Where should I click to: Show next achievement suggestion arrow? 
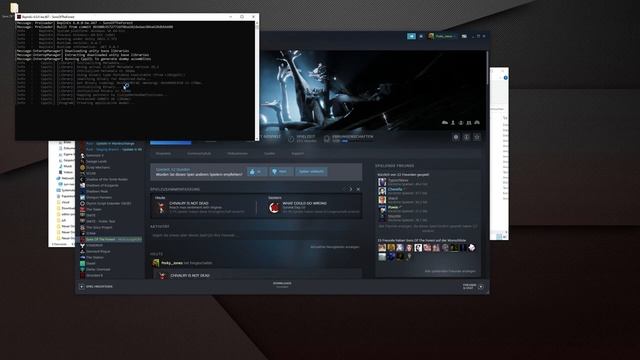pyautogui.click(x=351, y=189)
